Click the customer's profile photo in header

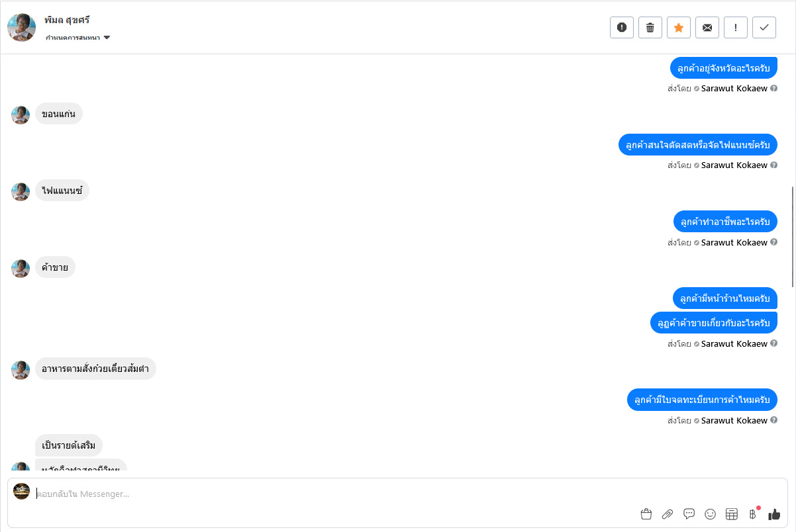coord(21,27)
